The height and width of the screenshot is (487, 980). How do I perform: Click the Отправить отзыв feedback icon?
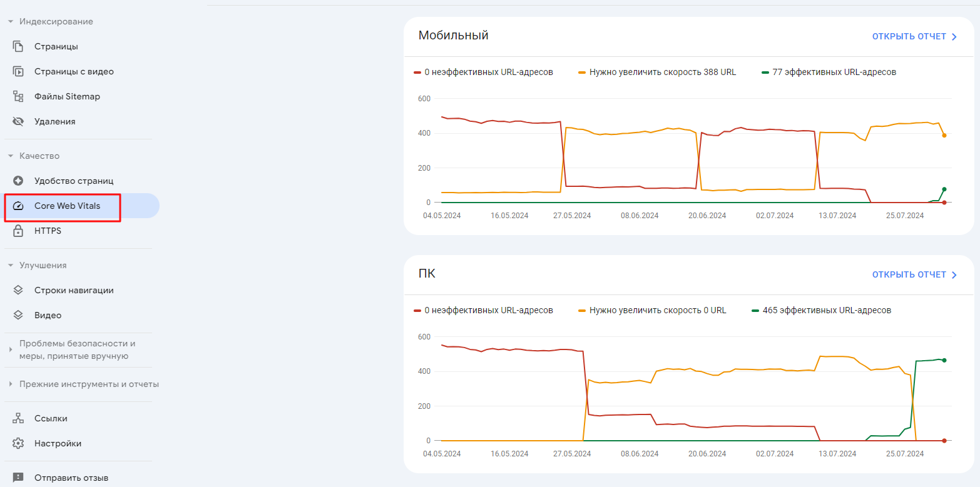click(18, 478)
